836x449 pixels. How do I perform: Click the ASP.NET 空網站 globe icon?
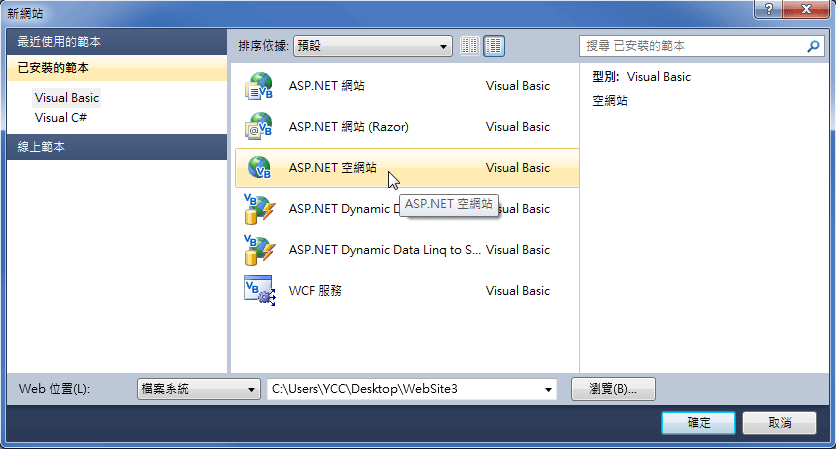[x=259, y=167]
